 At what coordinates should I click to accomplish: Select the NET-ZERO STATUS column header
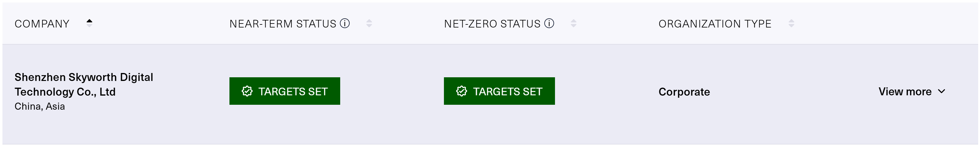click(492, 24)
